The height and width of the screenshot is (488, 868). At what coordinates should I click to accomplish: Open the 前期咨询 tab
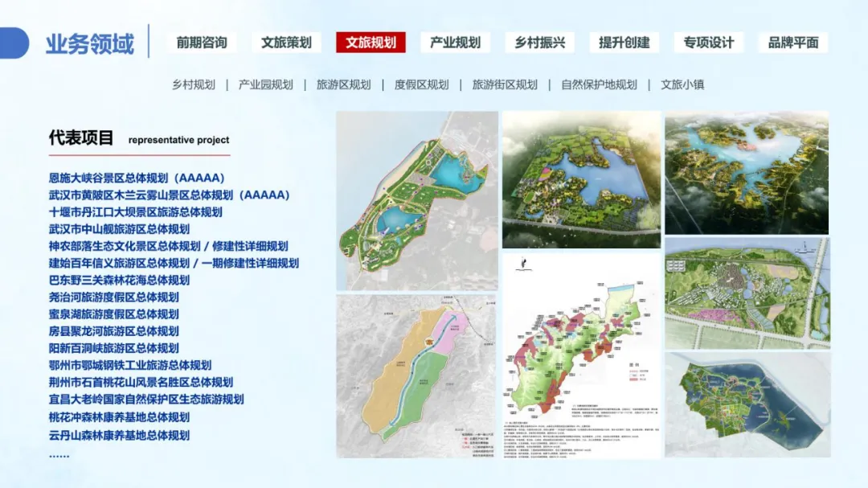202,43
